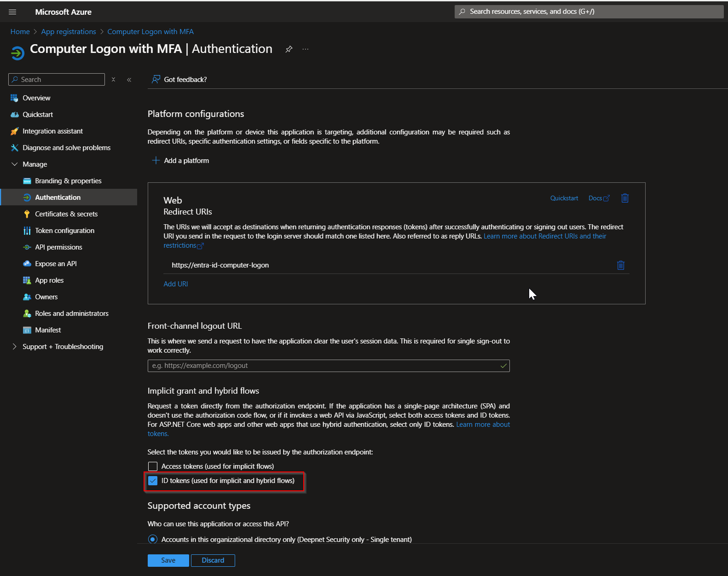Delete the entra-id-computer-logon redirect URI
The image size is (728, 576).
[620, 265]
